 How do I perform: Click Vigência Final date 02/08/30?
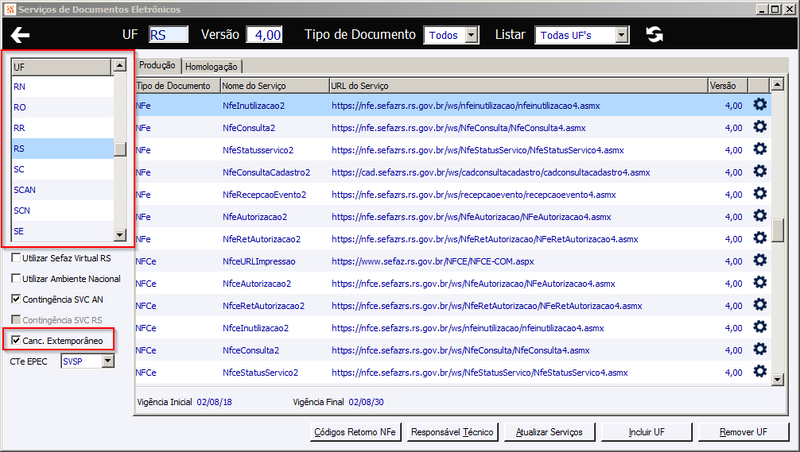pos(366,402)
